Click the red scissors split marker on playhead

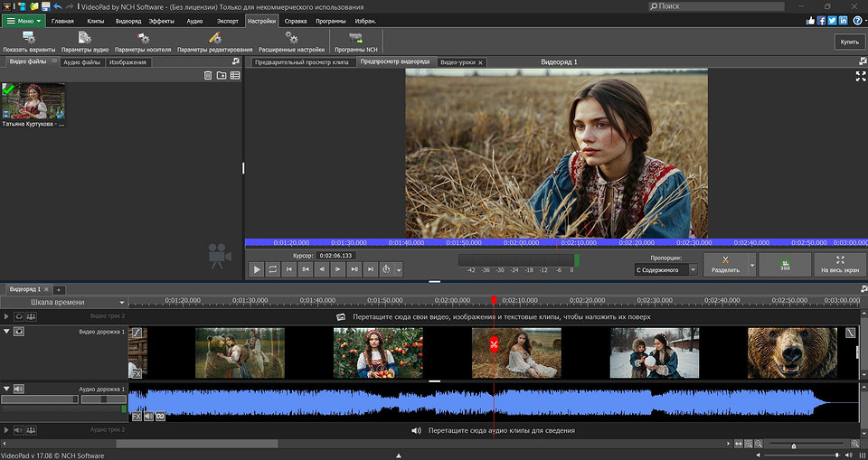pyautogui.click(x=494, y=344)
